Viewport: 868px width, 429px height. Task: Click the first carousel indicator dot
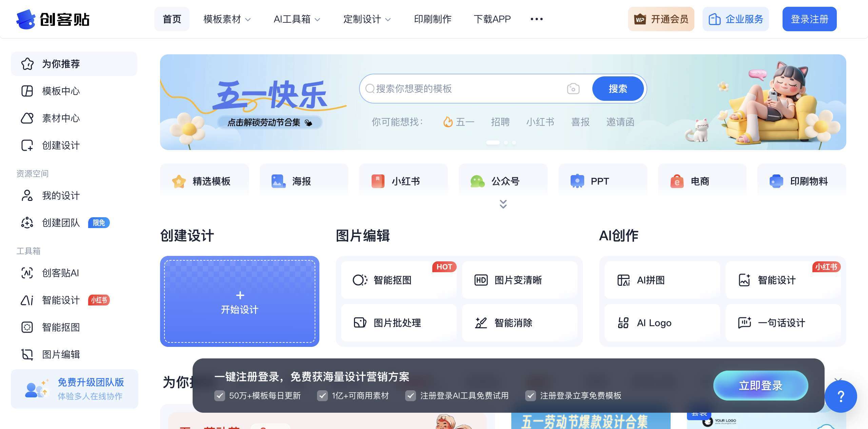493,143
